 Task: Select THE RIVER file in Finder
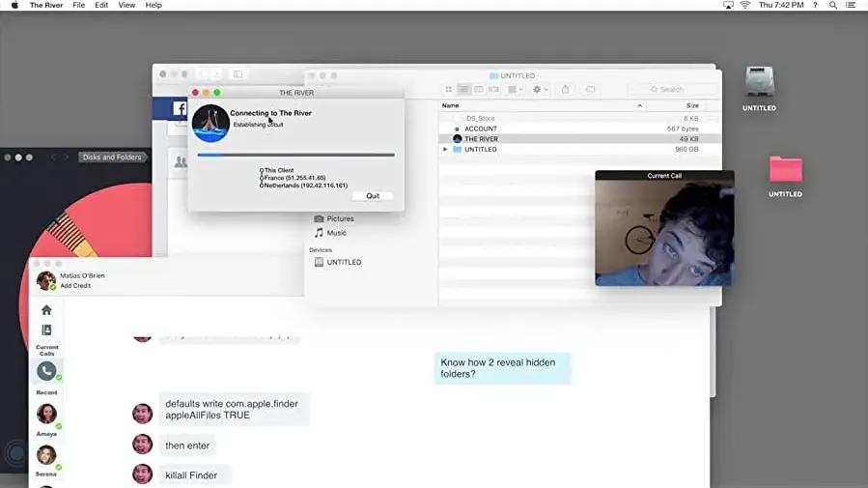point(579,139)
